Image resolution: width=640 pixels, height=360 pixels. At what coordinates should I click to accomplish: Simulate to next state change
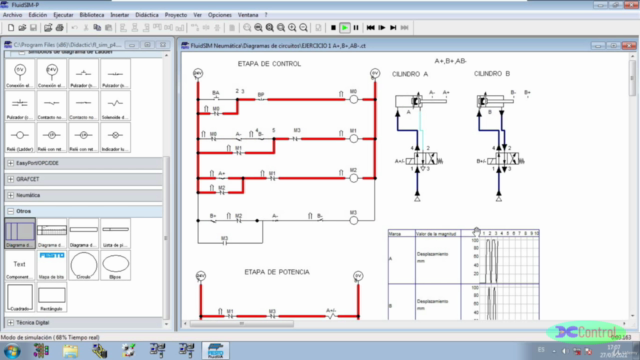[x=393, y=28]
